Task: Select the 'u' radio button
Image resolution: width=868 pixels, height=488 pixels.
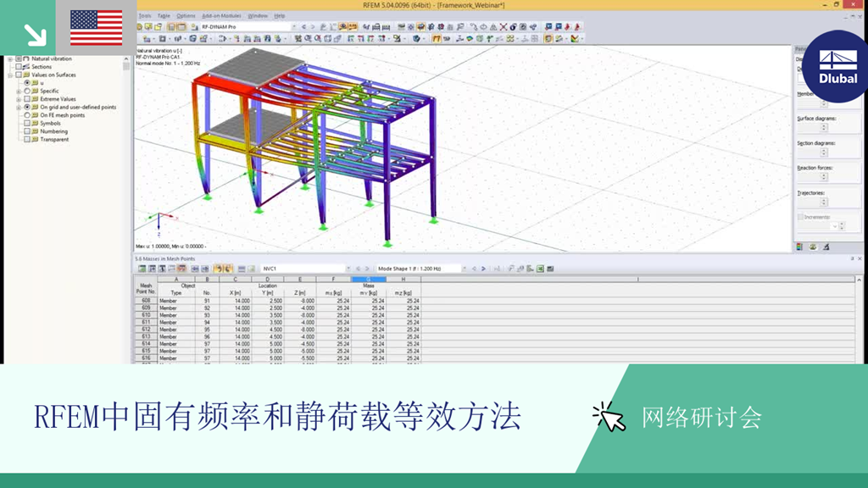Action: [x=26, y=83]
